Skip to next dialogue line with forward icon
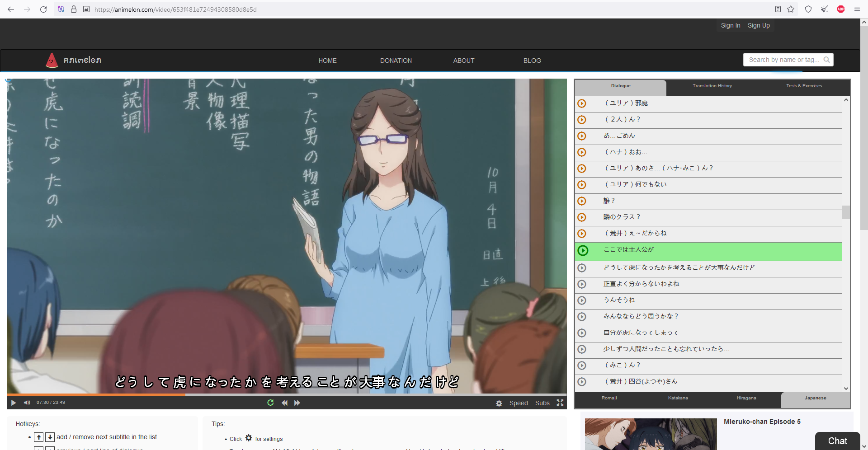868x450 pixels. pyautogui.click(x=297, y=403)
